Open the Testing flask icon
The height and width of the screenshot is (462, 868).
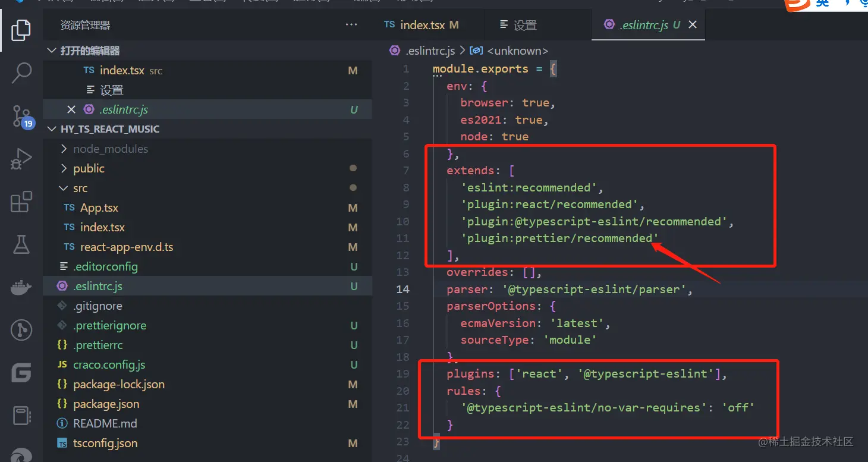tap(21, 244)
